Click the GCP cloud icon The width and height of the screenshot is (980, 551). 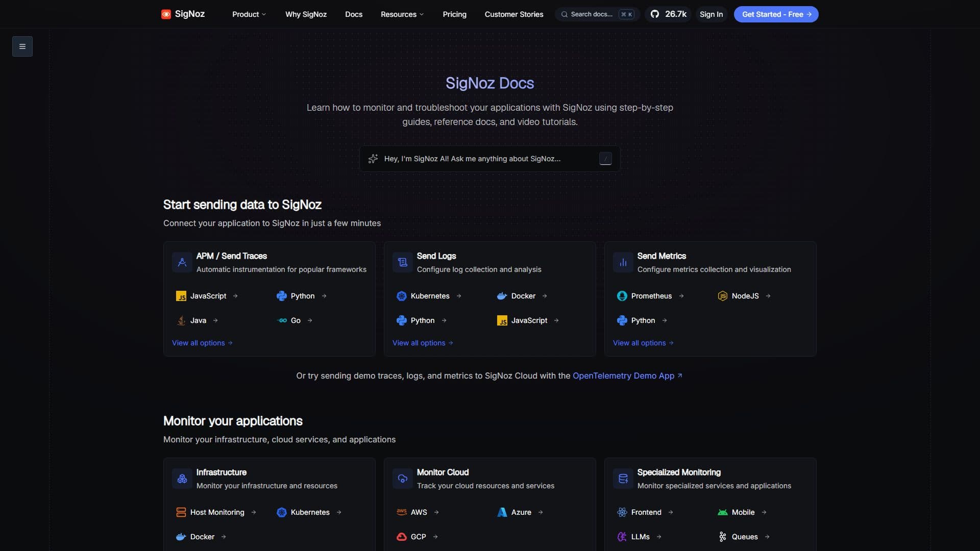pyautogui.click(x=402, y=537)
